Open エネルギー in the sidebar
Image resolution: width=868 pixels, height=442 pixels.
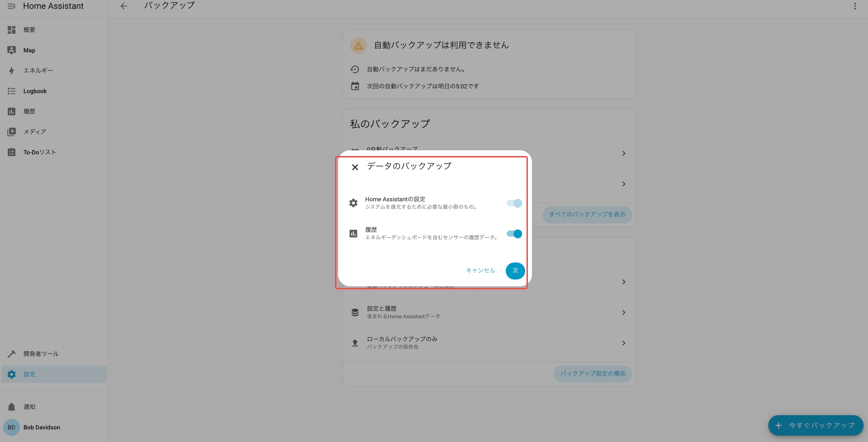click(54, 71)
